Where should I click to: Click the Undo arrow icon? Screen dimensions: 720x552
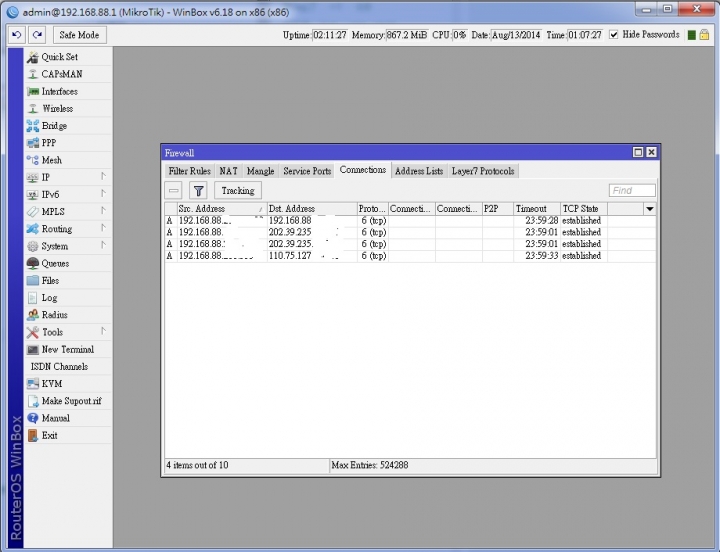point(17,35)
